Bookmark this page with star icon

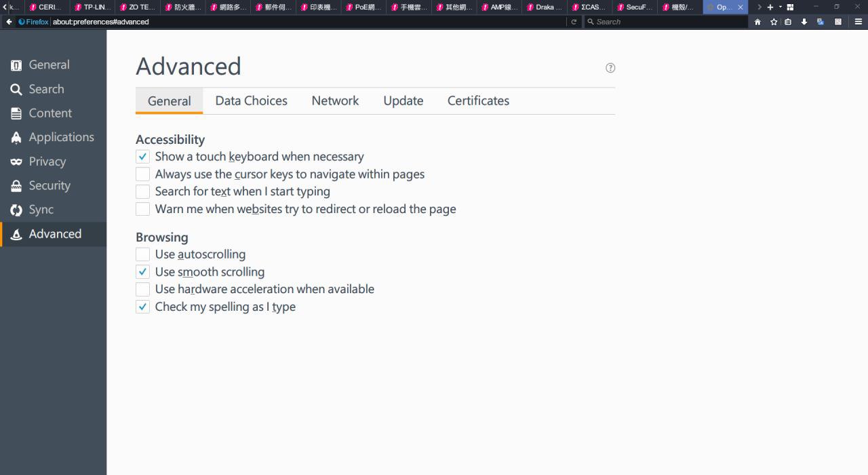pyautogui.click(x=774, y=22)
